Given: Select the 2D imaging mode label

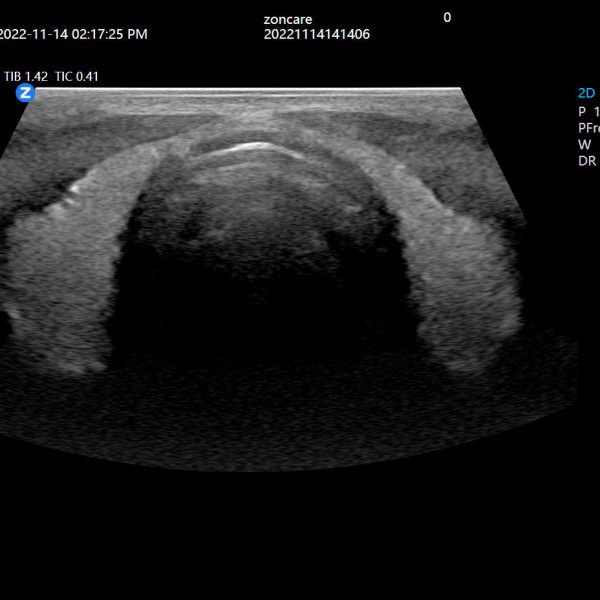Looking at the screenshot, I should click(x=586, y=93).
